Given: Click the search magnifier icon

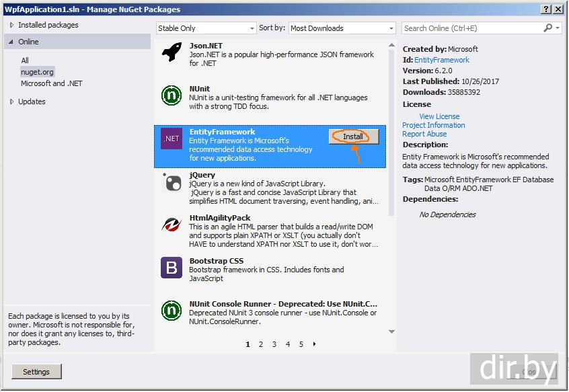Looking at the screenshot, I should point(547,28).
